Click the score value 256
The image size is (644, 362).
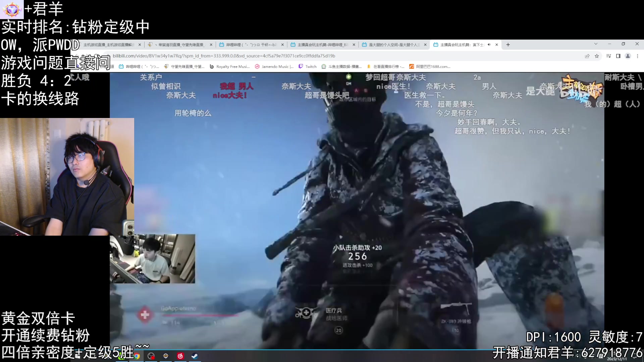click(x=358, y=256)
